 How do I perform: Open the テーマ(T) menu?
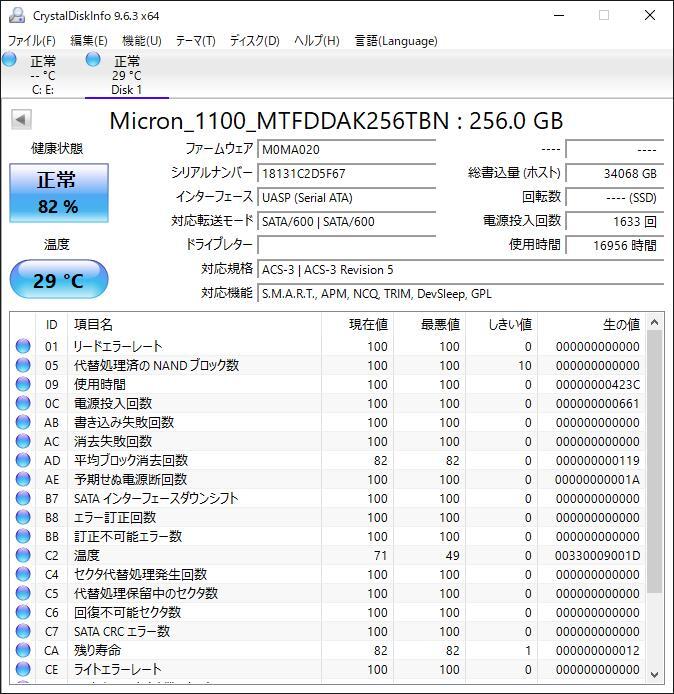pyautogui.click(x=195, y=41)
